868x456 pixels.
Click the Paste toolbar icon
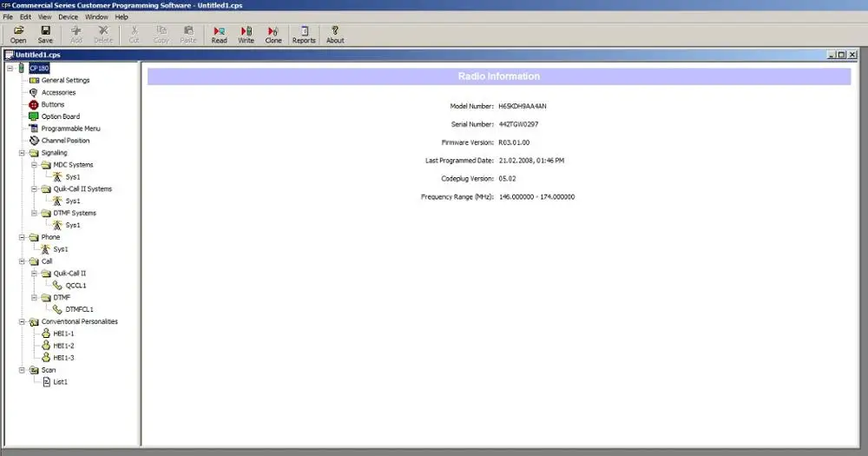(188, 30)
